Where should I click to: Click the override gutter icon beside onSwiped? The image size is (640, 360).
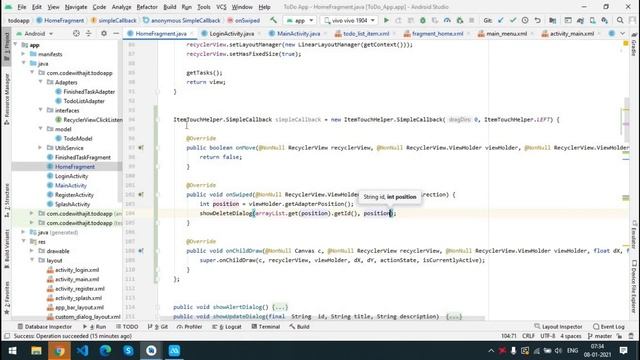(x=141, y=195)
